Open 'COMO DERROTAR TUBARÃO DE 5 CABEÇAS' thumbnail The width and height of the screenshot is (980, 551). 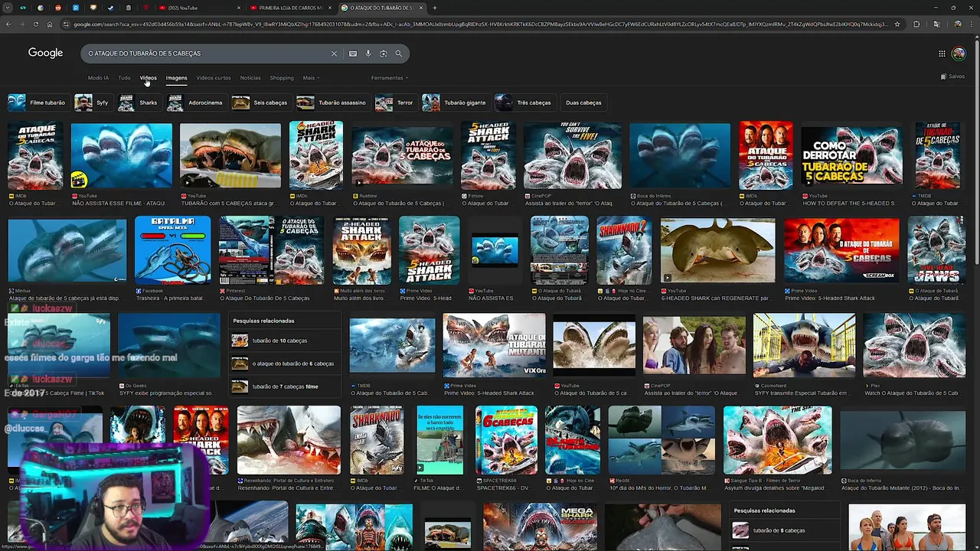click(x=851, y=156)
